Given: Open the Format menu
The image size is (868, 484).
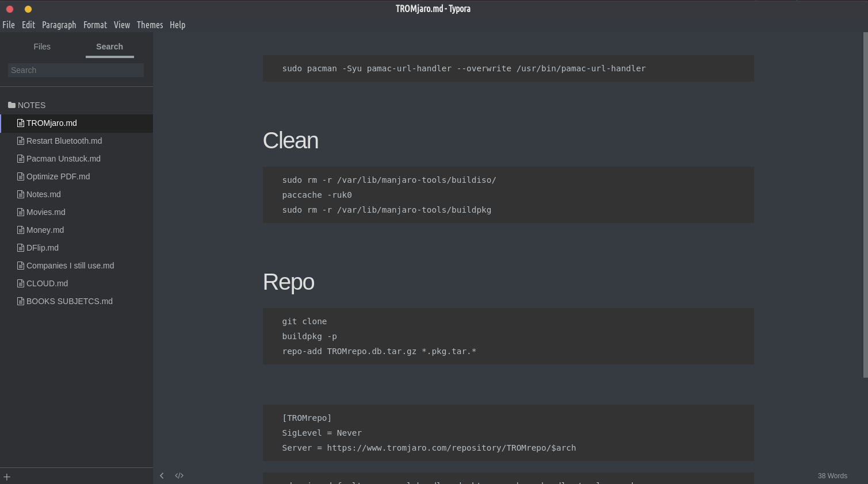Looking at the screenshot, I should click(x=95, y=25).
